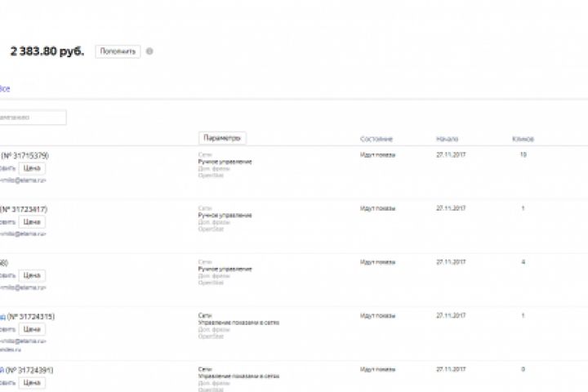
Task: Click Ручное управление for campaign № 31715379
Action: [225, 162]
